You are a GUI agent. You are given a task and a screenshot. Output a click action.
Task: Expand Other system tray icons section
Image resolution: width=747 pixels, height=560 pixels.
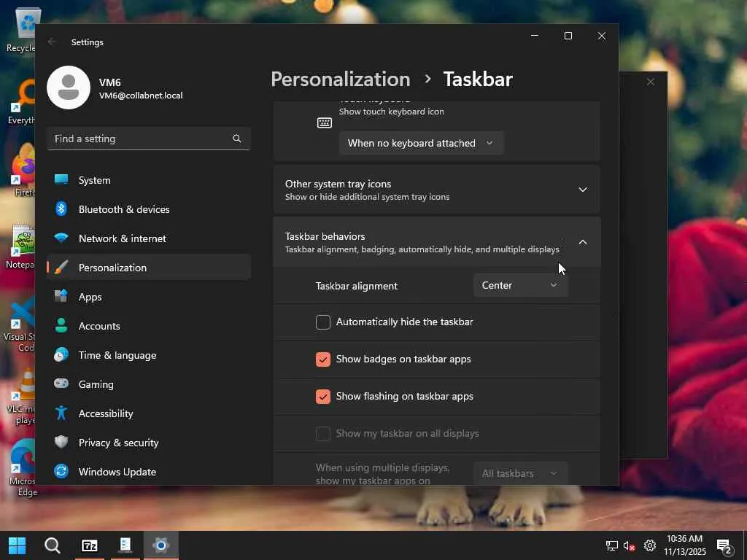coord(583,190)
